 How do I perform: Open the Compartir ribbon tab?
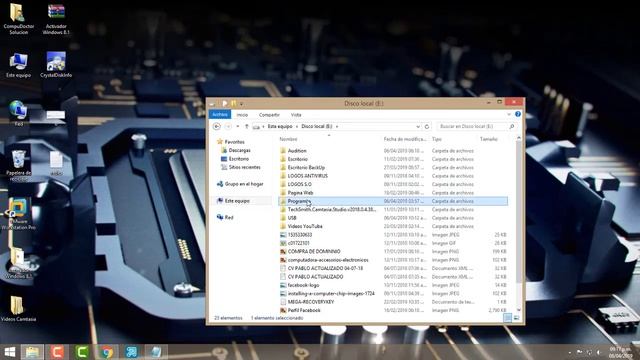269,115
